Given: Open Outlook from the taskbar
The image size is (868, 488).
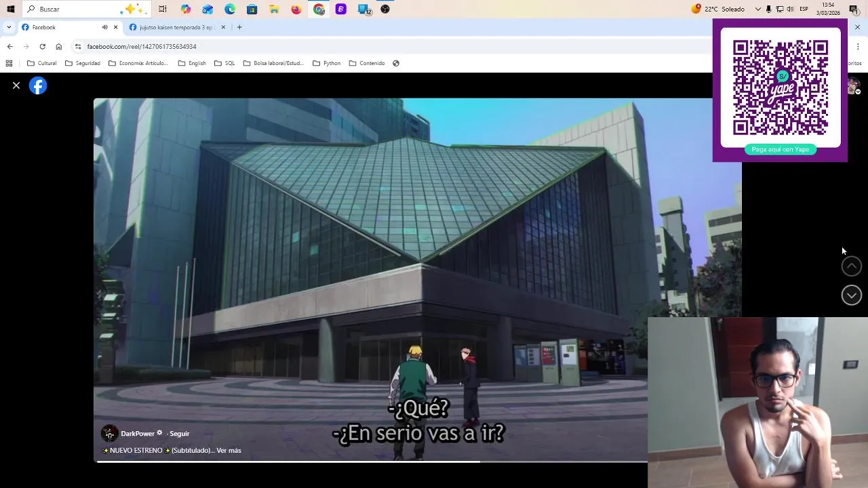Looking at the screenshot, I should (208, 9).
